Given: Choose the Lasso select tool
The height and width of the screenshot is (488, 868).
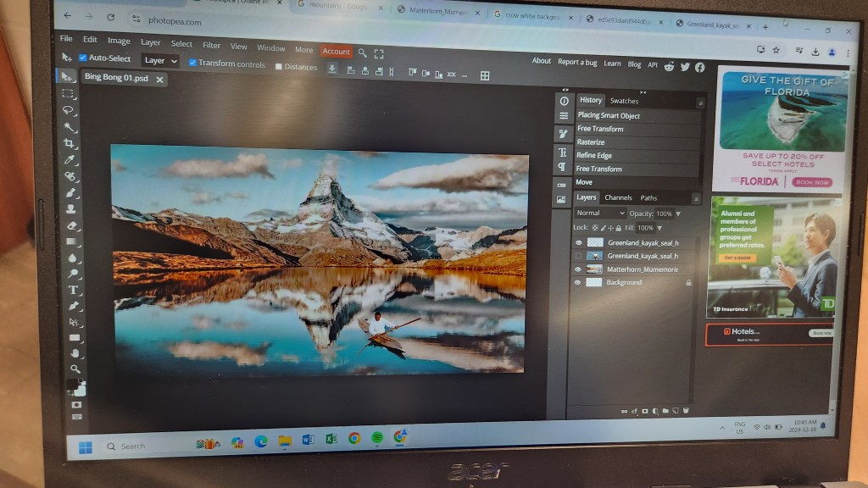Looking at the screenshot, I should coord(69,110).
